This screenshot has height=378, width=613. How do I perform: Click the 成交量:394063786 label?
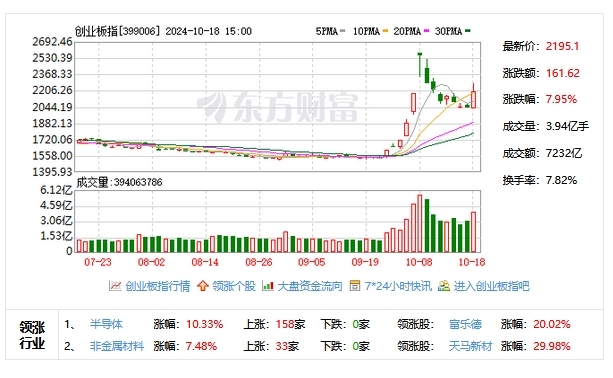tap(119, 182)
